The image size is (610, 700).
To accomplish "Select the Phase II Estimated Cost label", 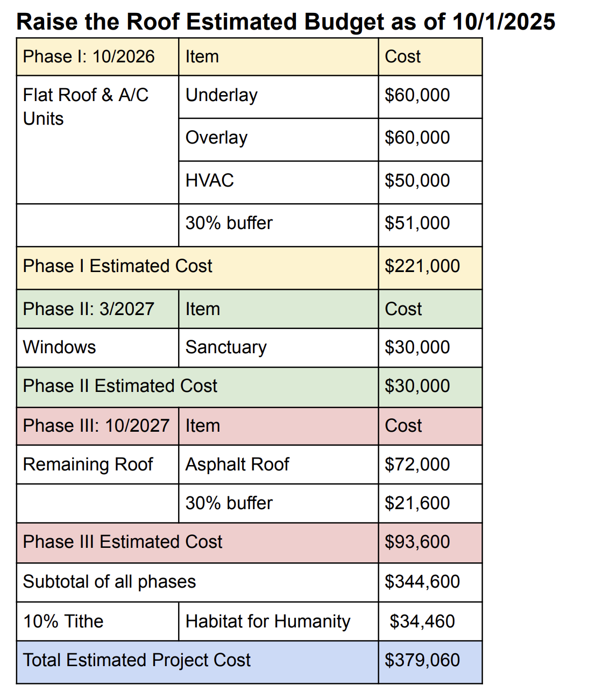I will pos(120,386).
